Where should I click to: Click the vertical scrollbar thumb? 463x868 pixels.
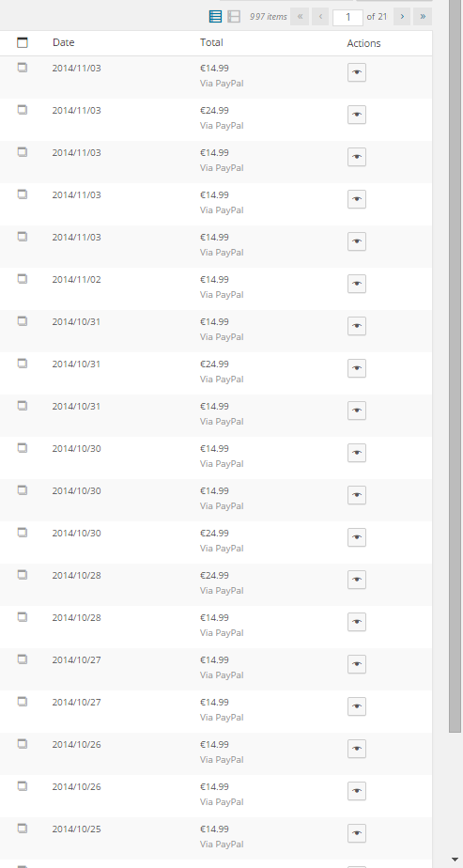pyautogui.click(x=455, y=366)
